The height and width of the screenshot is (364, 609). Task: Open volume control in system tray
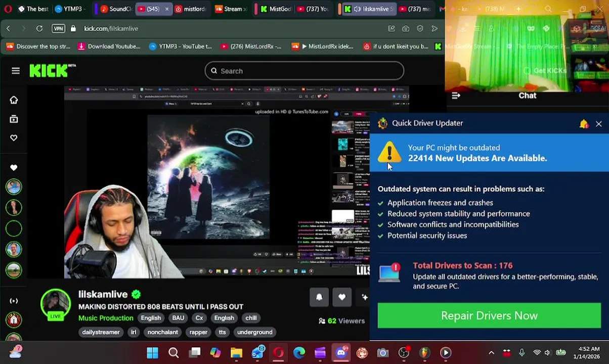coord(547,353)
